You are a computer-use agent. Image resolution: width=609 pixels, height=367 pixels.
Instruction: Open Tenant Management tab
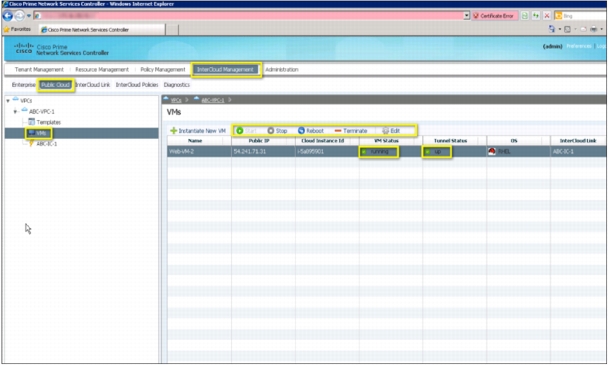point(39,70)
